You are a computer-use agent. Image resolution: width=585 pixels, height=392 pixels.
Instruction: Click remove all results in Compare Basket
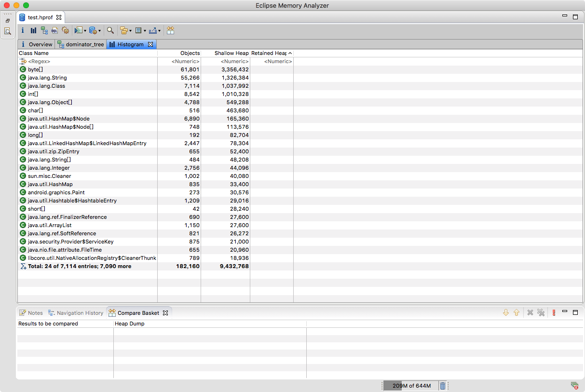pyautogui.click(x=541, y=312)
